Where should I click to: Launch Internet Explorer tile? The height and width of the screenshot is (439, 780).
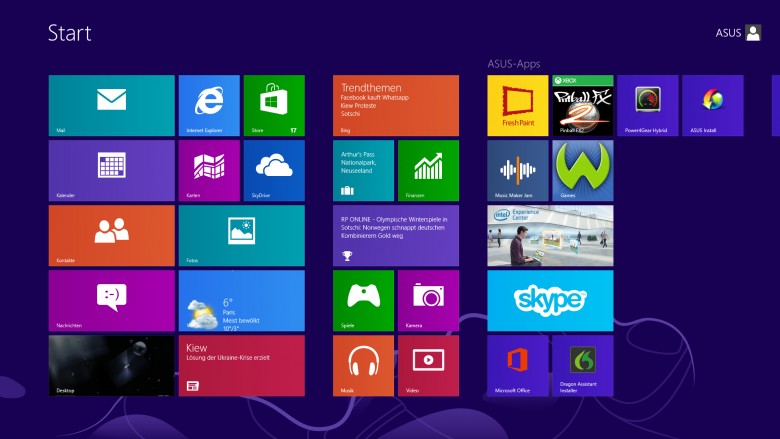tap(209, 105)
